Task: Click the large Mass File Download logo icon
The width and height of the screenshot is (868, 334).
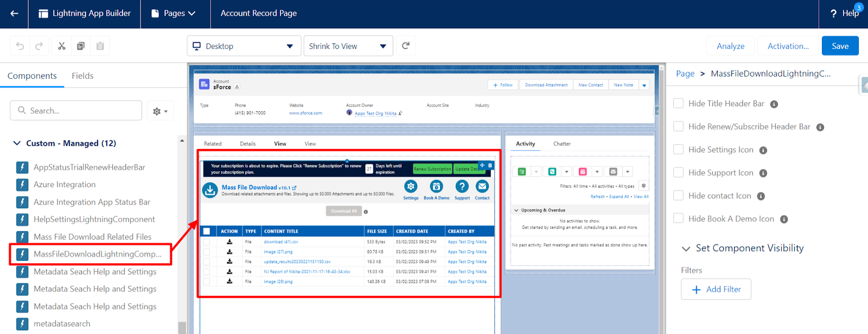Action: 210,190
